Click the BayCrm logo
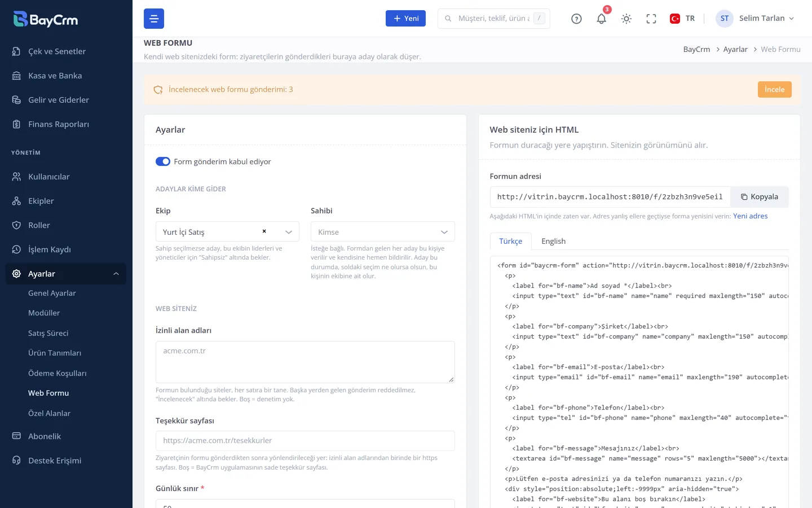 [x=46, y=19]
